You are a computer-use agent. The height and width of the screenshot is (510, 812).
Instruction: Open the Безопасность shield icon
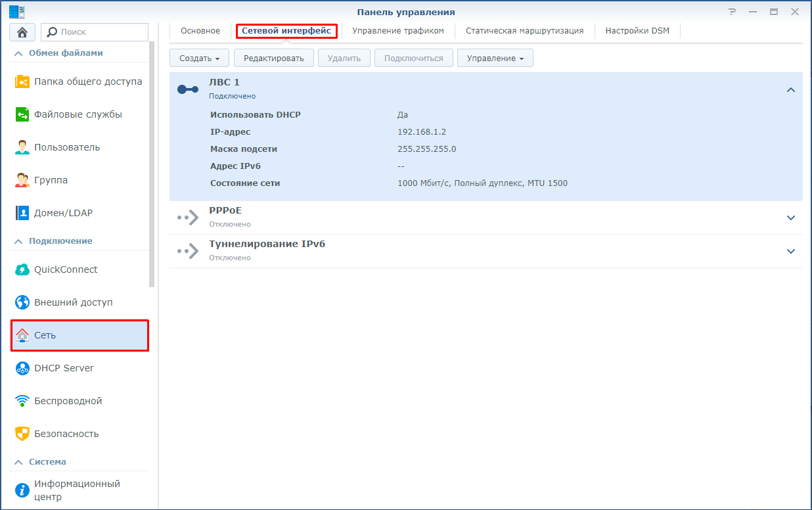point(22,434)
